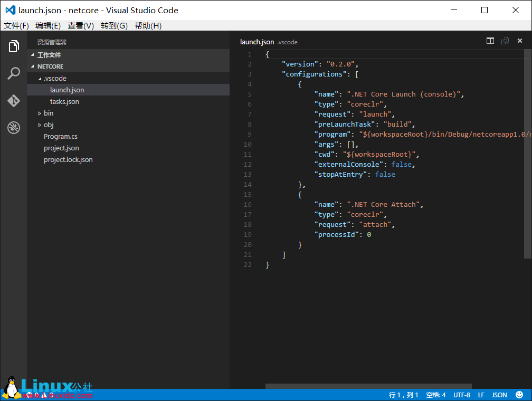Open the Git source control view
532x401 pixels.
tap(14, 100)
